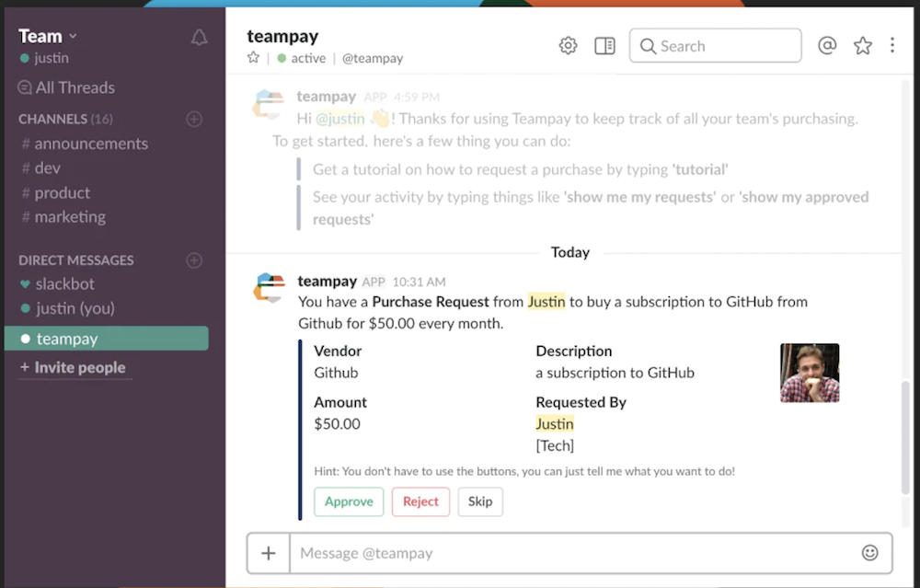This screenshot has height=588, width=920.
Task: Open the #dev channel
Action: point(41,168)
